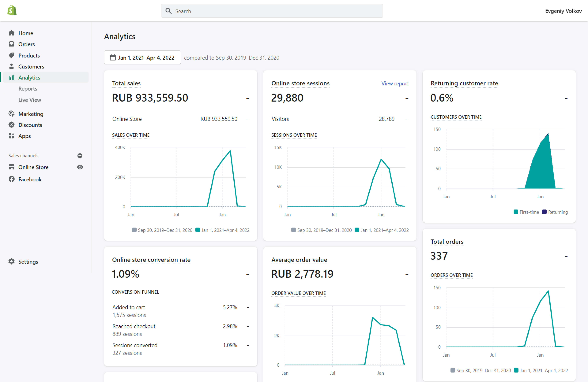Click the Orders inbox icon
The width and height of the screenshot is (588, 382).
[11, 44]
